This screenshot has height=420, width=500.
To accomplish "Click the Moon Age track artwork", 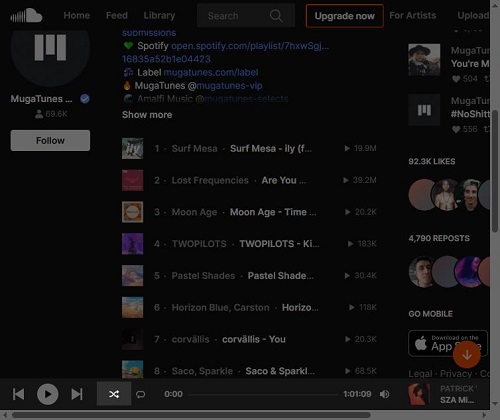I will [133, 212].
